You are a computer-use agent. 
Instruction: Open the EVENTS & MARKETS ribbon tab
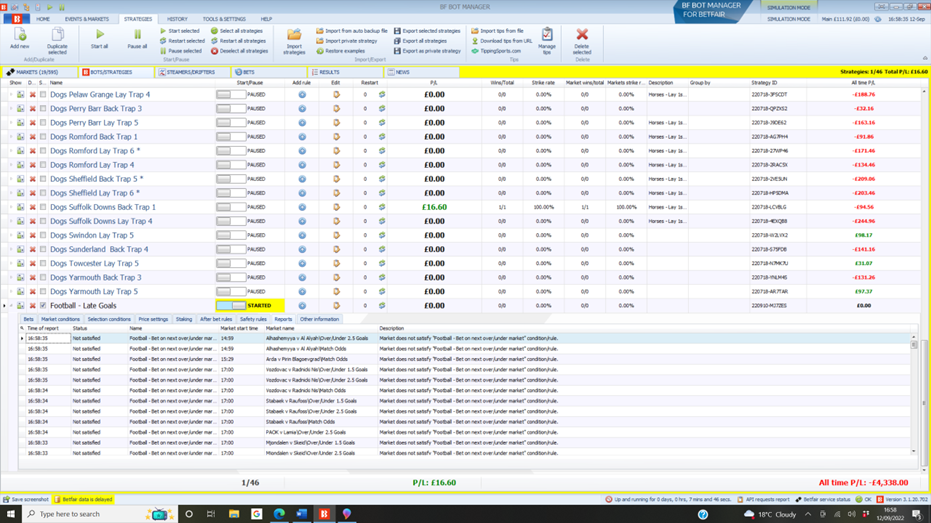[x=87, y=19]
